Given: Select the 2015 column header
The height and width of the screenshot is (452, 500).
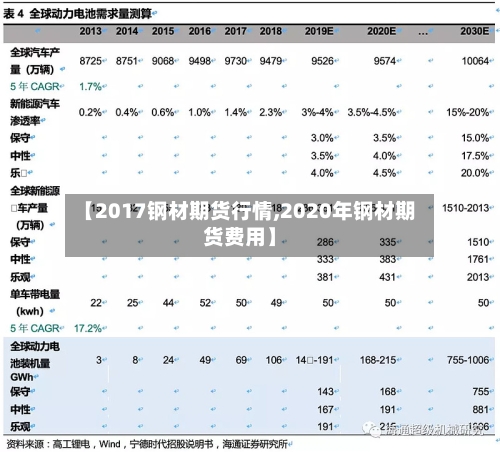Looking at the screenshot, I should tap(163, 31).
